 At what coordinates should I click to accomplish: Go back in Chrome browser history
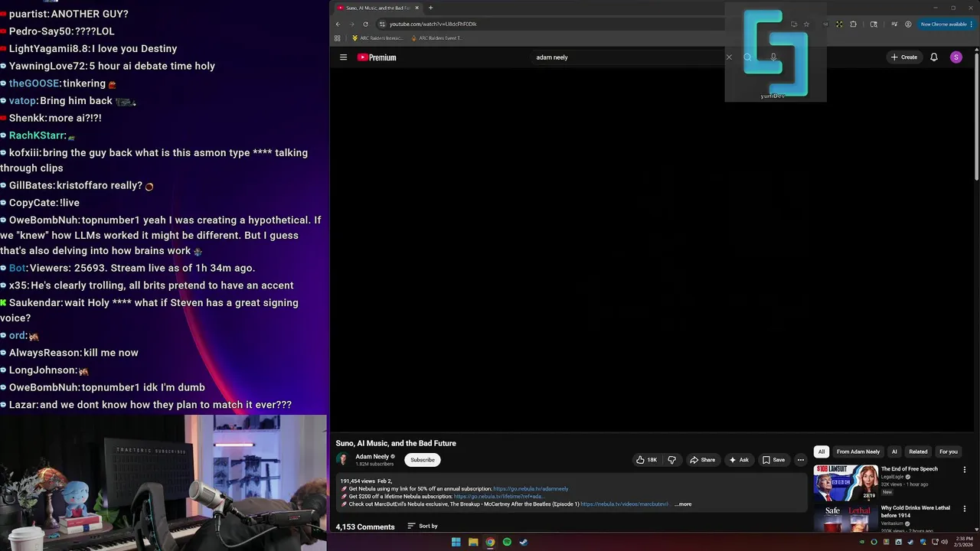tap(338, 24)
